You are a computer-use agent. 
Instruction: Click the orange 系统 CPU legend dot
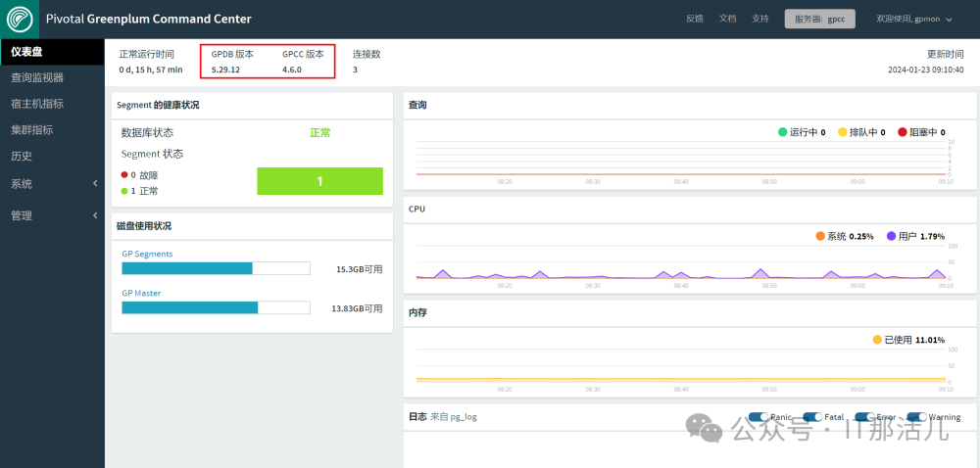[820, 236]
